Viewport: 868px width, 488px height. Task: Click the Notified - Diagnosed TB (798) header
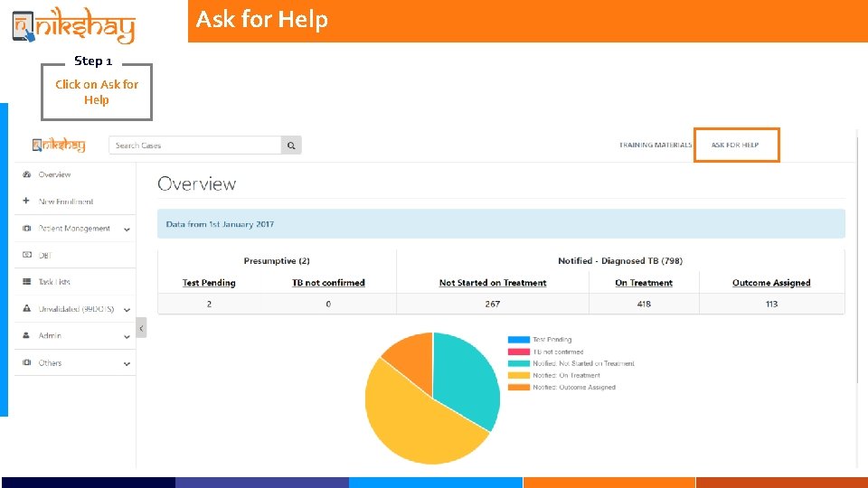pos(620,260)
